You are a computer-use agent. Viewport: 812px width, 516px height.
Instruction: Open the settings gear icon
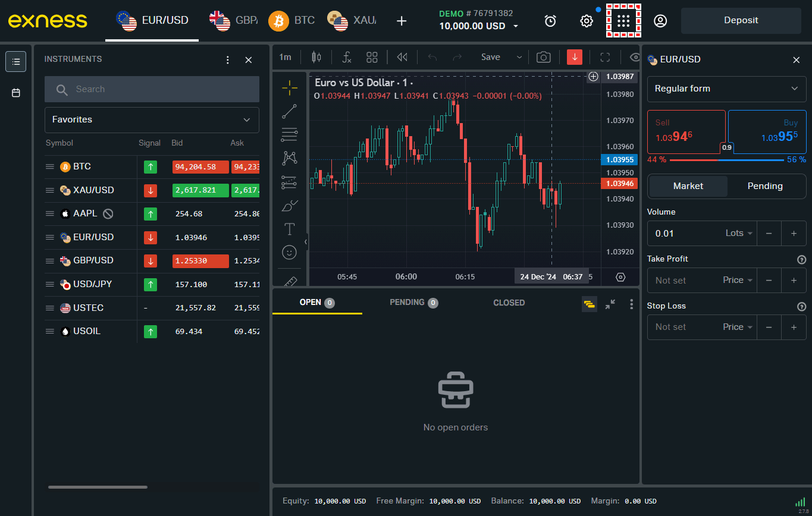(x=587, y=21)
